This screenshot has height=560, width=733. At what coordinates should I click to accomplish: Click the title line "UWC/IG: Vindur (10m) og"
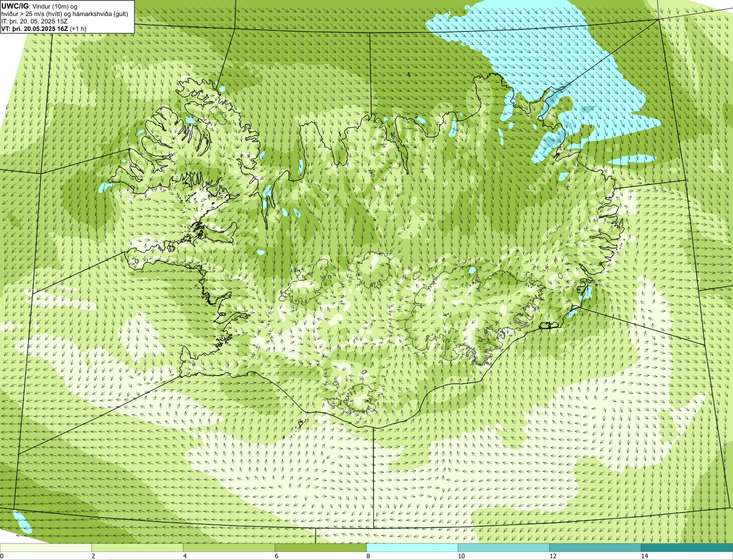40,6
